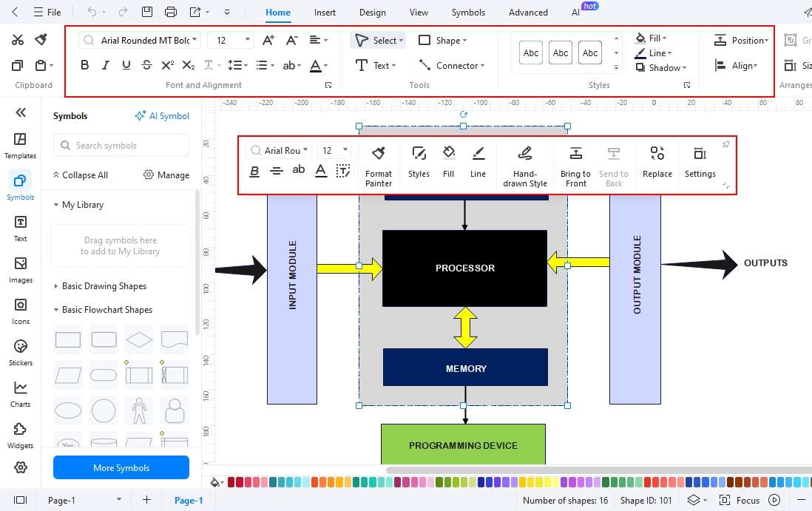Click Bring to Front in floating toolbar
Viewport: 812px width, 511px height.
coord(575,166)
